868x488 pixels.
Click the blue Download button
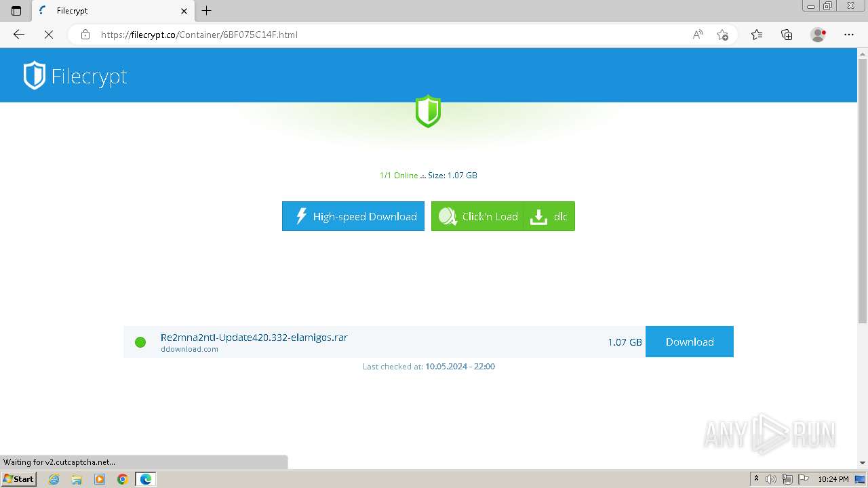pyautogui.click(x=690, y=342)
